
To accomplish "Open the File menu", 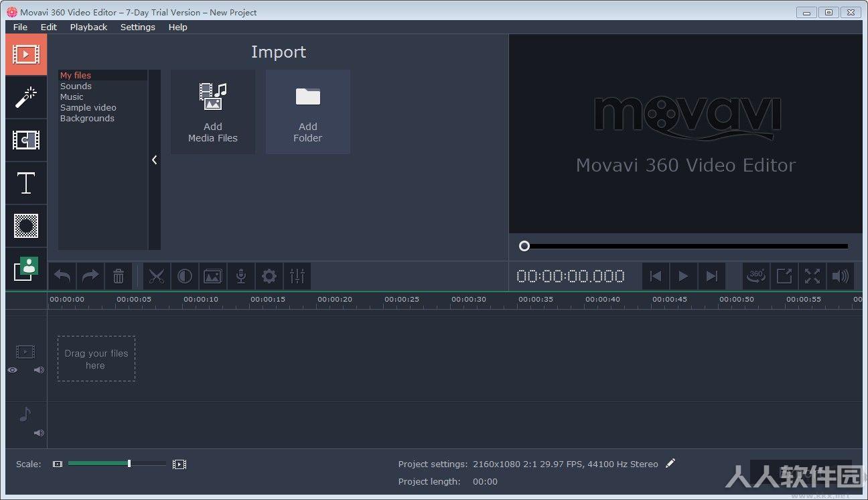I will click(x=20, y=27).
